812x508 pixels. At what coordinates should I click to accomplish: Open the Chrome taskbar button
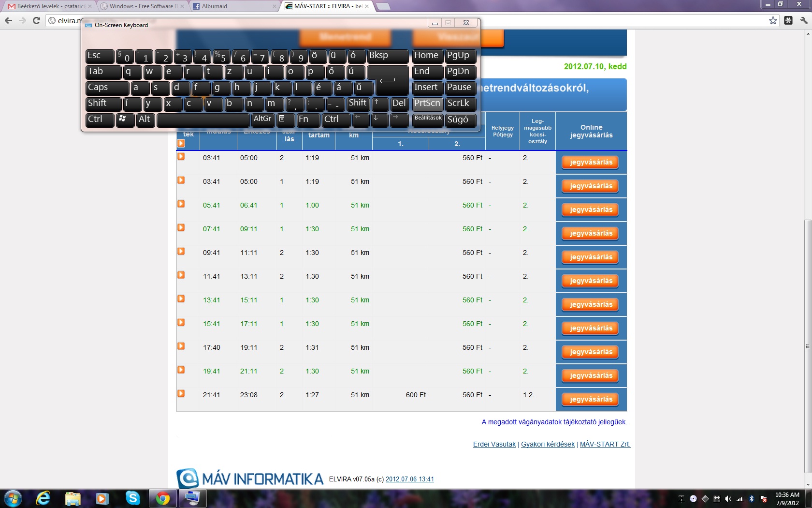pyautogui.click(x=163, y=498)
